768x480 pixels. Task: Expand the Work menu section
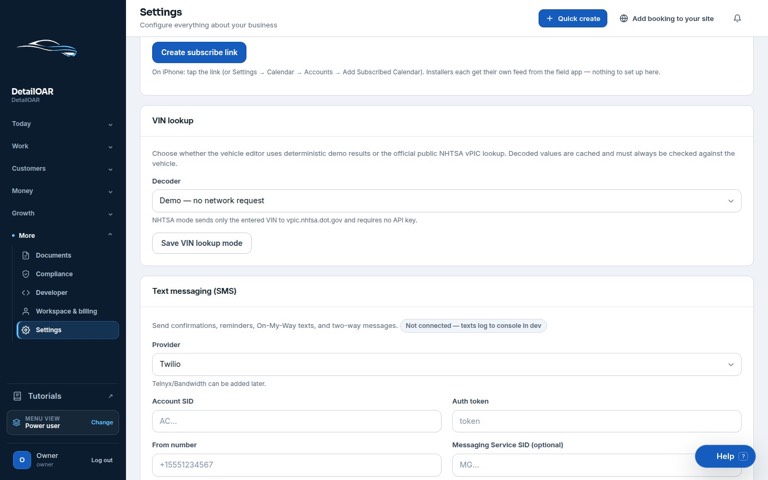pos(63,146)
